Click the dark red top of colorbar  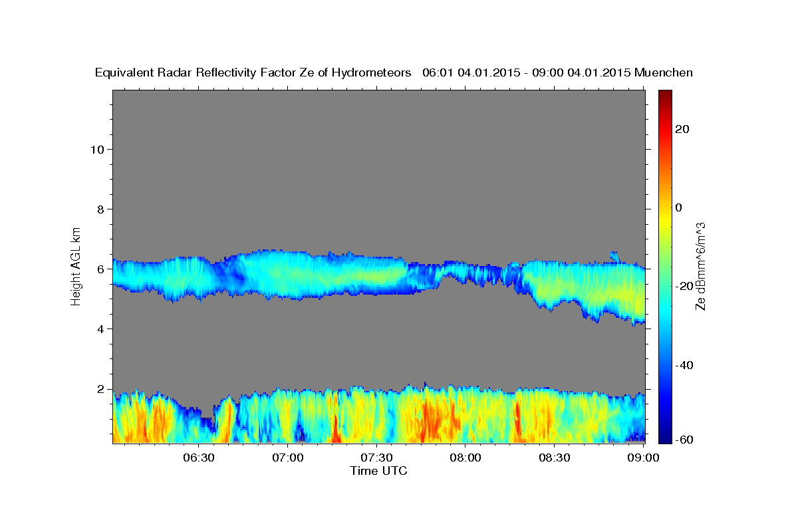tap(664, 96)
